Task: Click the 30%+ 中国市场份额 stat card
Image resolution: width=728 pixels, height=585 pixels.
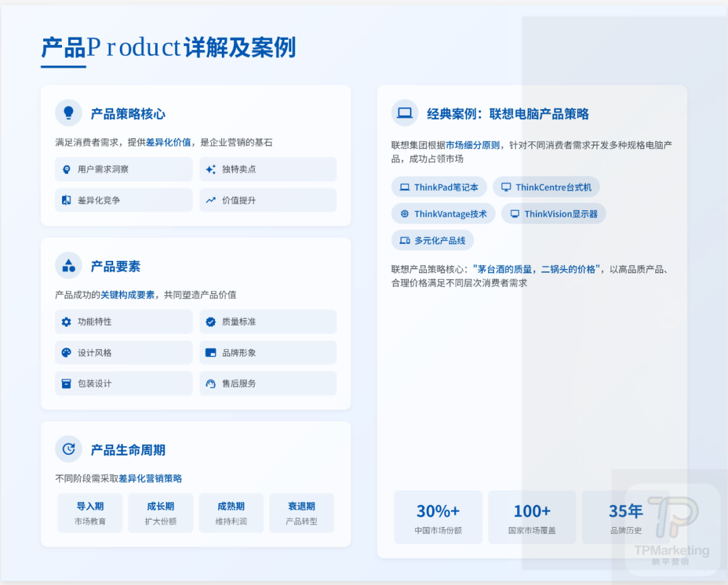Action: tap(438, 517)
